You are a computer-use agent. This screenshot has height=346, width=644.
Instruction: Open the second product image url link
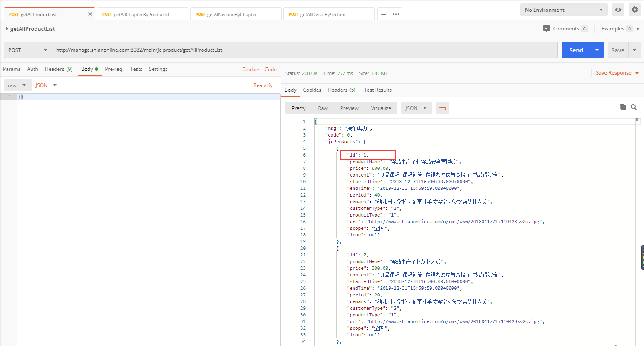pyautogui.click(x=454, y=321)
